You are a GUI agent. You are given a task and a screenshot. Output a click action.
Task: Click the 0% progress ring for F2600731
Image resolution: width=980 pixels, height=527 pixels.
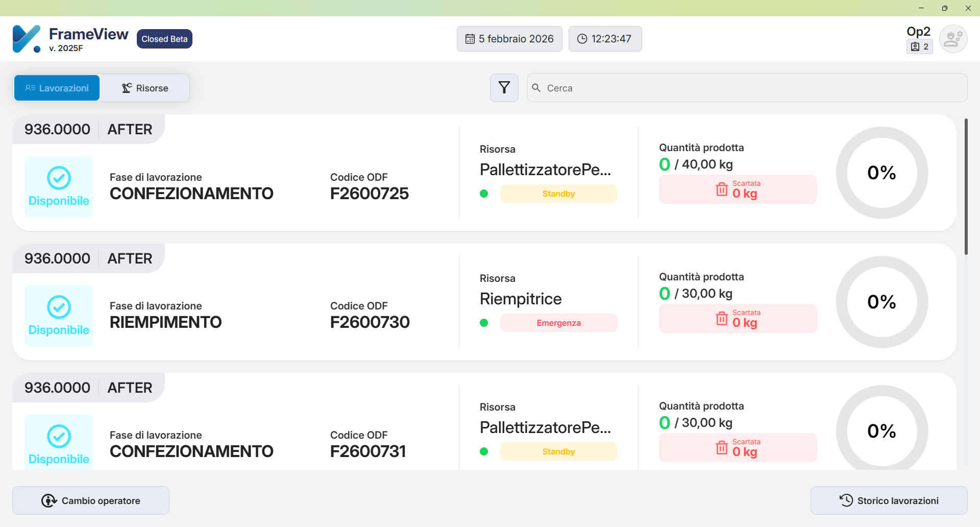[882, 428]
